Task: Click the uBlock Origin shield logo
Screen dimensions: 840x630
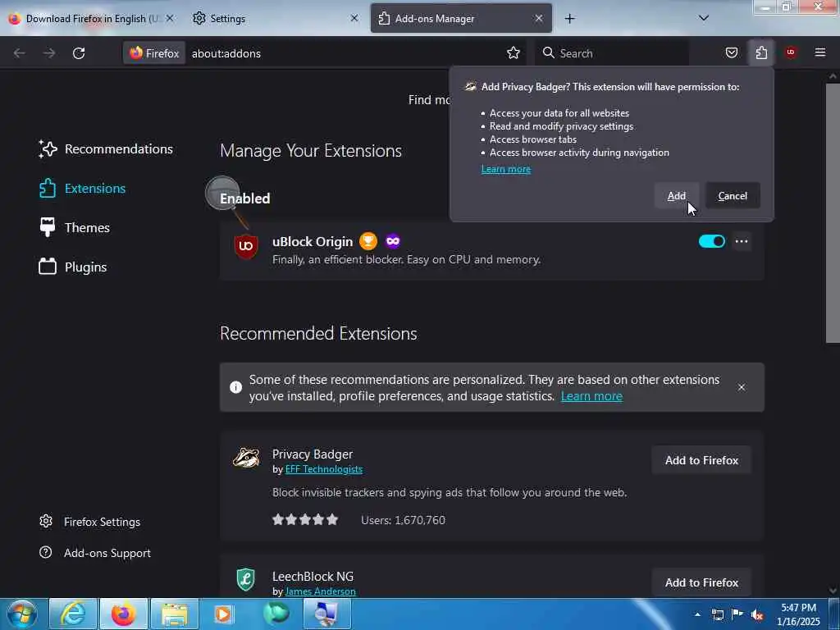Action: click(x=246, y=246)
